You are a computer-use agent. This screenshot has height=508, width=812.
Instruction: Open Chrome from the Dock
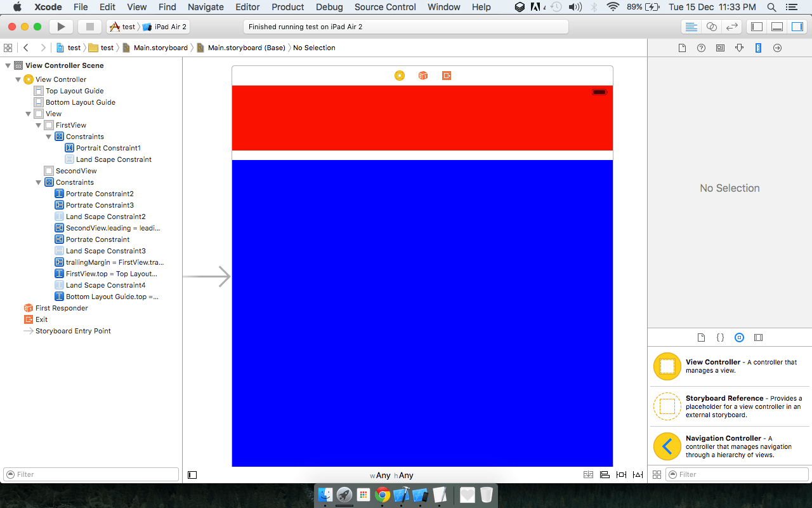point(382,495)
